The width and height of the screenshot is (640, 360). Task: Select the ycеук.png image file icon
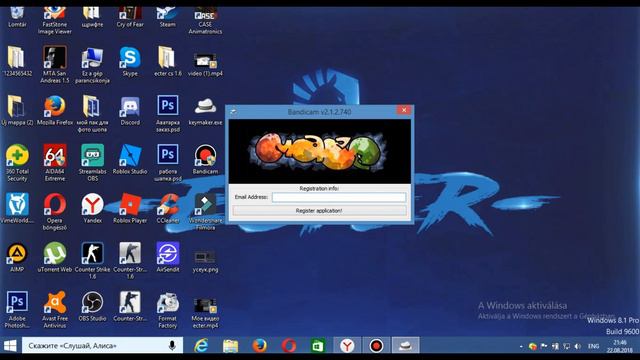point(205,260)
